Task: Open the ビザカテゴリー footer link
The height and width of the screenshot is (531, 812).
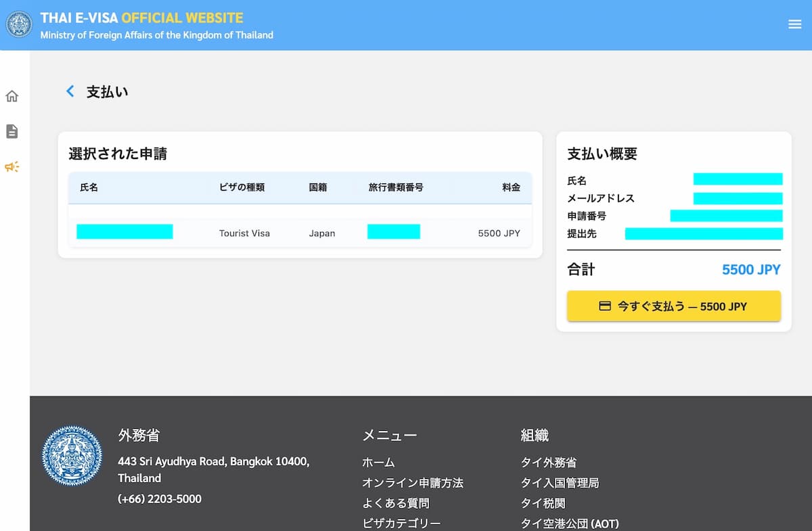Action: coord(401,524)
